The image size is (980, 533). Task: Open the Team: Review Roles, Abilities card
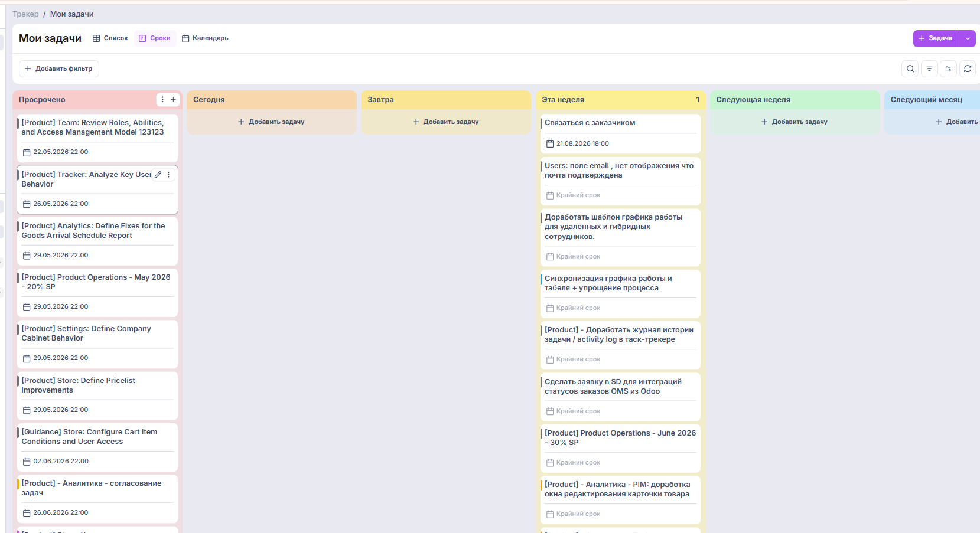click(97, 138)
